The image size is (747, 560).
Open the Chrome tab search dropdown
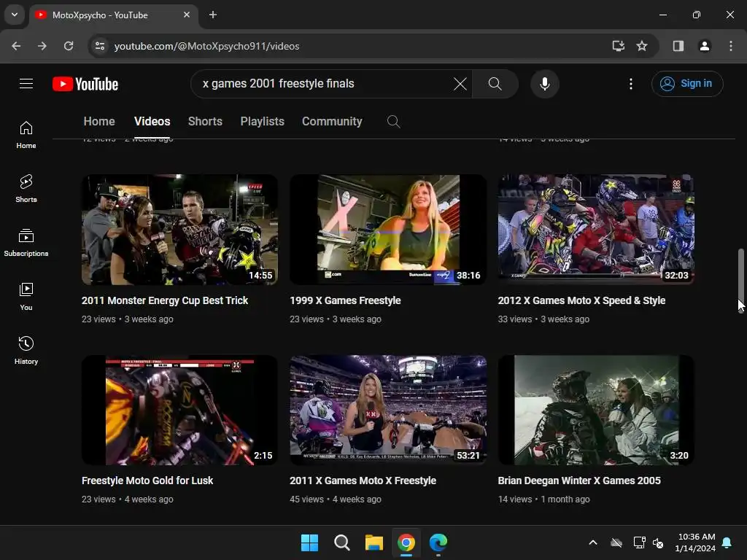[x=14, y=15]
